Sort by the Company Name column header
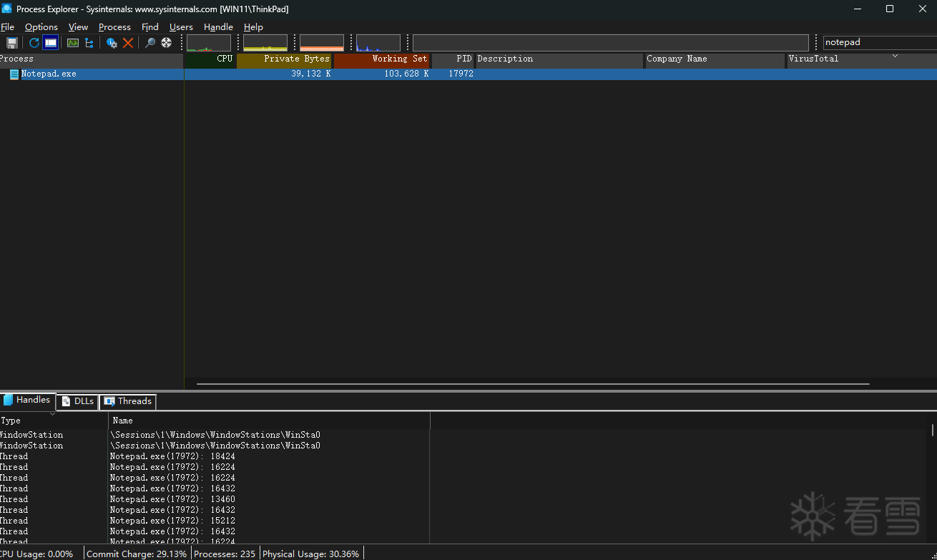Screen dimensions: 937x560 [715, 59]
